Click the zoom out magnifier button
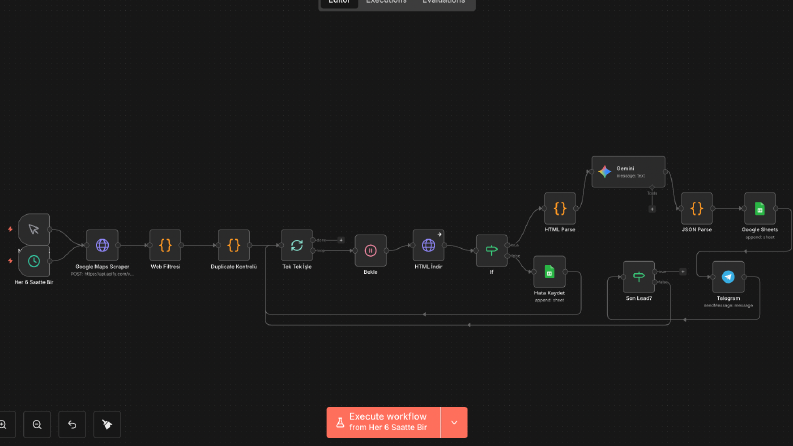The width and height of the screenshot is (793, 446). click(37, 424)
